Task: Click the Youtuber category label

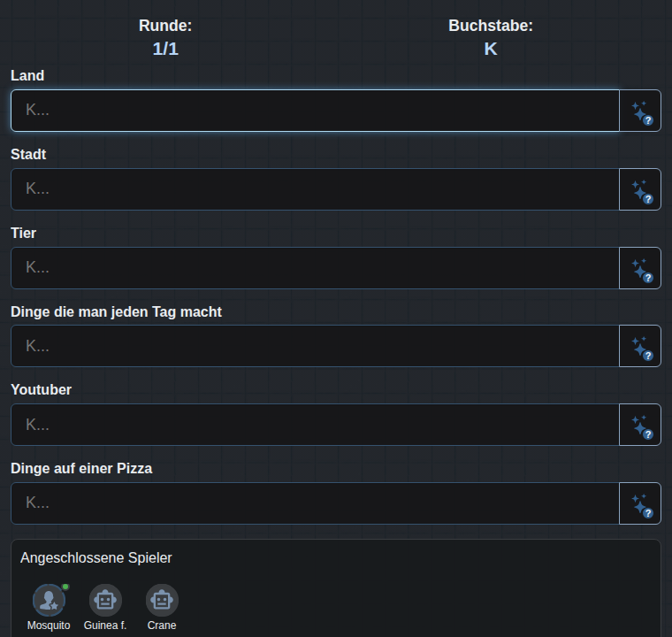Action: click(42, 390)
